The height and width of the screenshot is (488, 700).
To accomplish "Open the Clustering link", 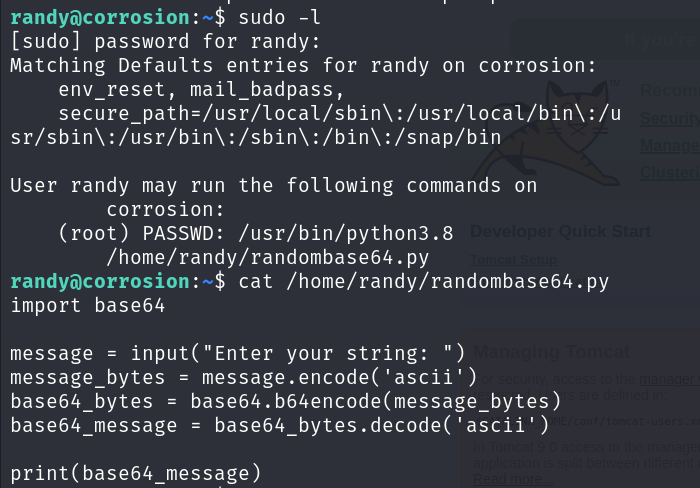I will [669, 172].
